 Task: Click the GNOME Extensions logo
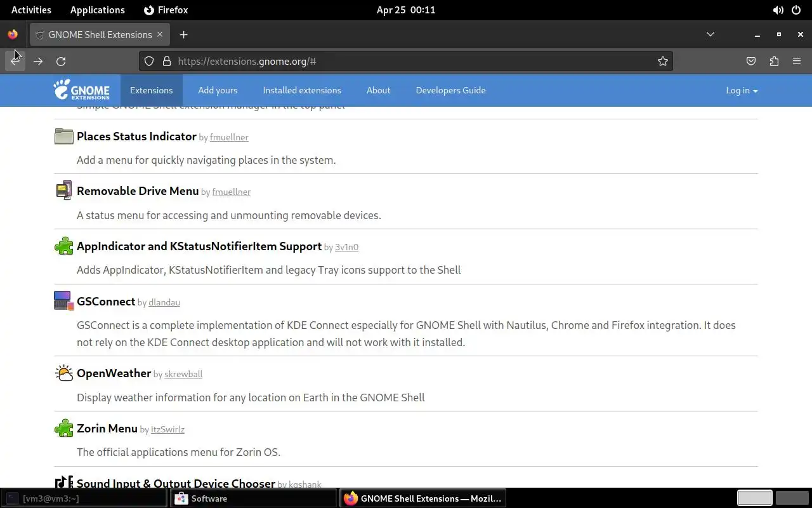tap(81, 90)
